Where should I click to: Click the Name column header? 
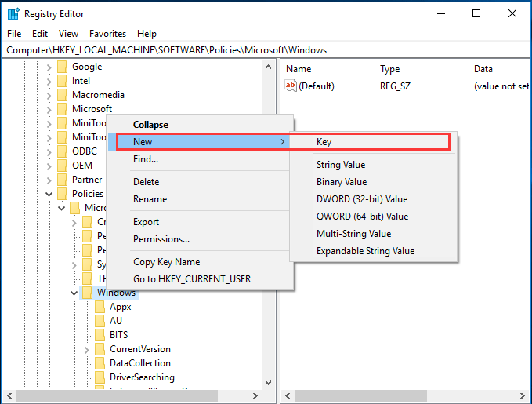point(328,69)
